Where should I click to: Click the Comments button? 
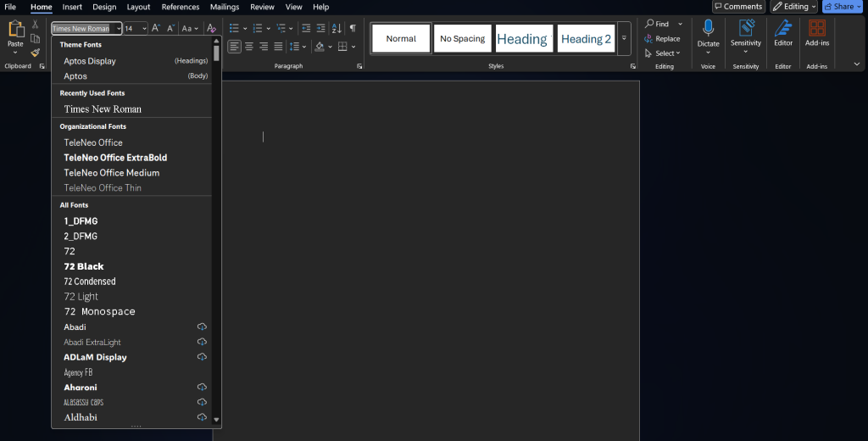737,7
